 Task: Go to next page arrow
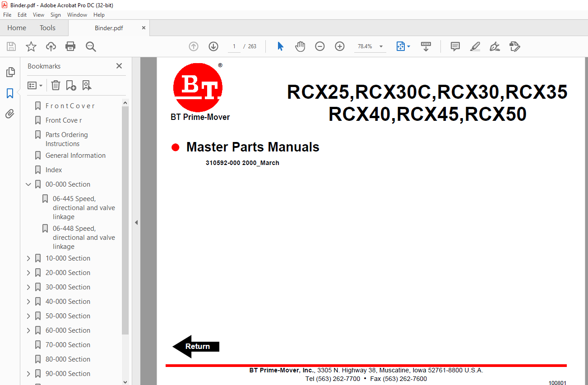[x=213, y=46]
